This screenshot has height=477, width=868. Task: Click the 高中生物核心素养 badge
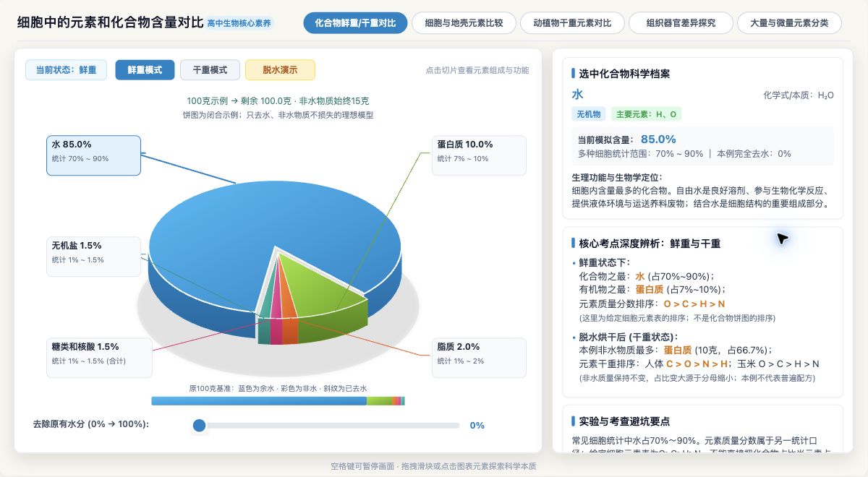click(x=239, y=24)
